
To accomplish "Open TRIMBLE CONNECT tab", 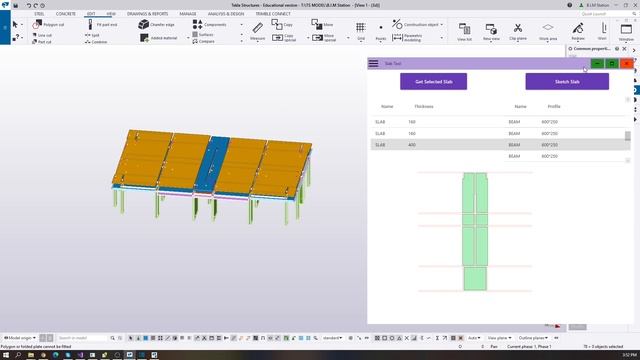I will (x=273, y=14).
